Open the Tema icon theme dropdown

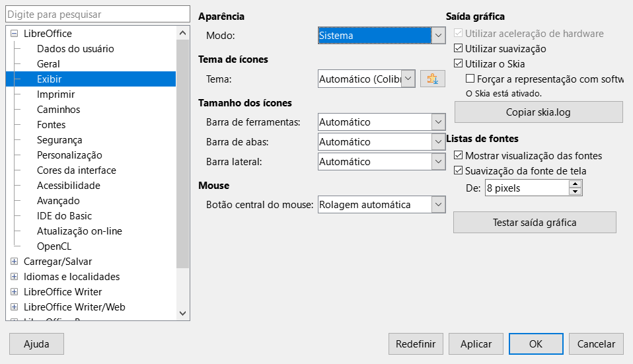pyautogui.click(x=367, y=79)
